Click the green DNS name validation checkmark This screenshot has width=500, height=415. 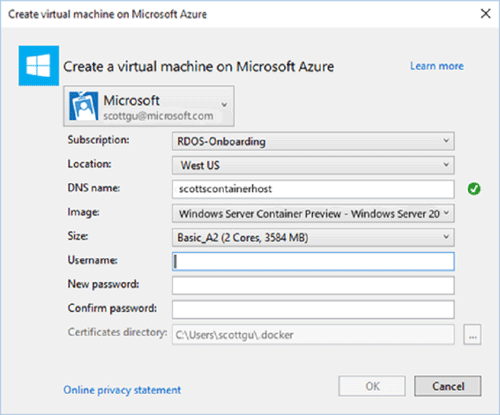[474, 189]
